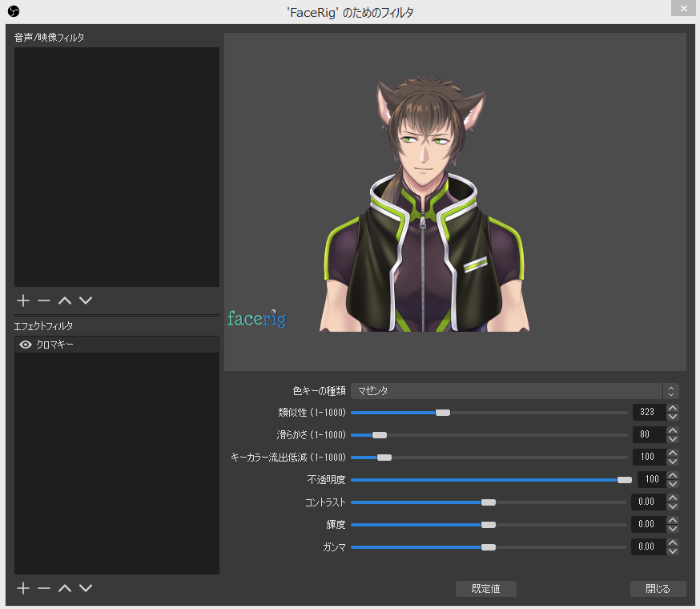Increase 輝度 with up arrow
The width and height of the screenshot is (700, 609).
(x=673, y=520)
